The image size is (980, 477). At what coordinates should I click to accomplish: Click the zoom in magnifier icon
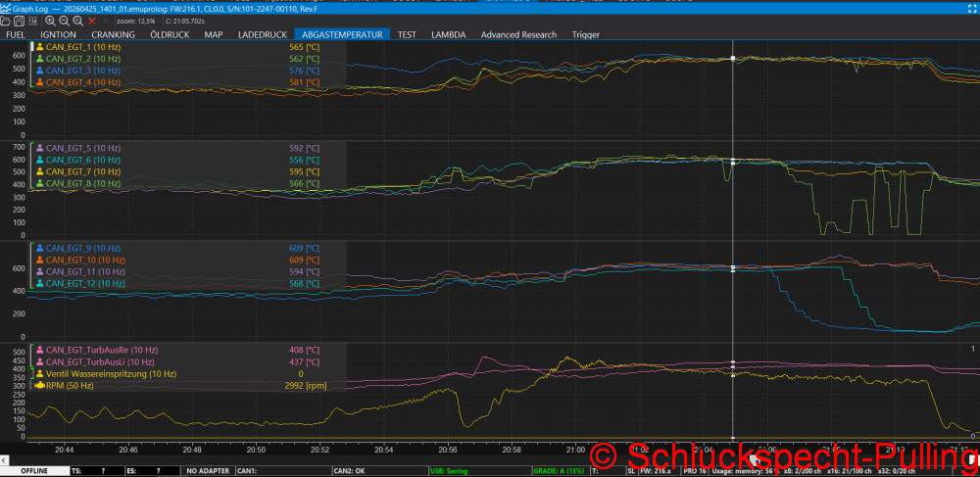51,22
